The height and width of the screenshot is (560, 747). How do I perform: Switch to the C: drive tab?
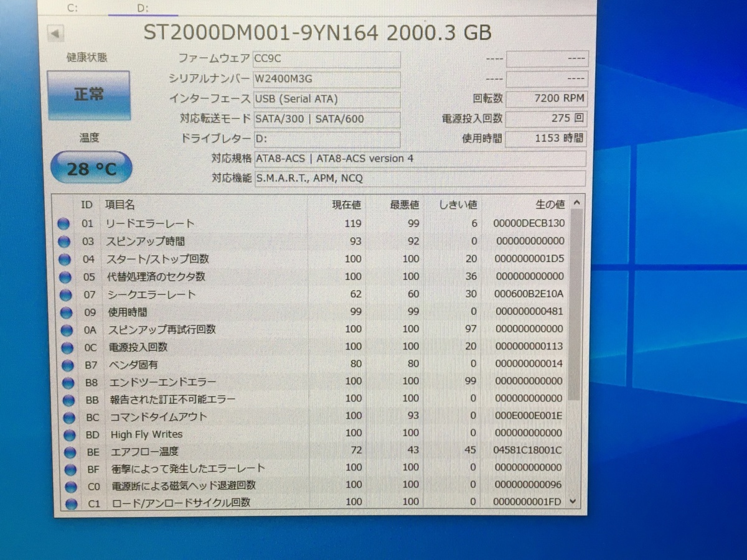72,9
